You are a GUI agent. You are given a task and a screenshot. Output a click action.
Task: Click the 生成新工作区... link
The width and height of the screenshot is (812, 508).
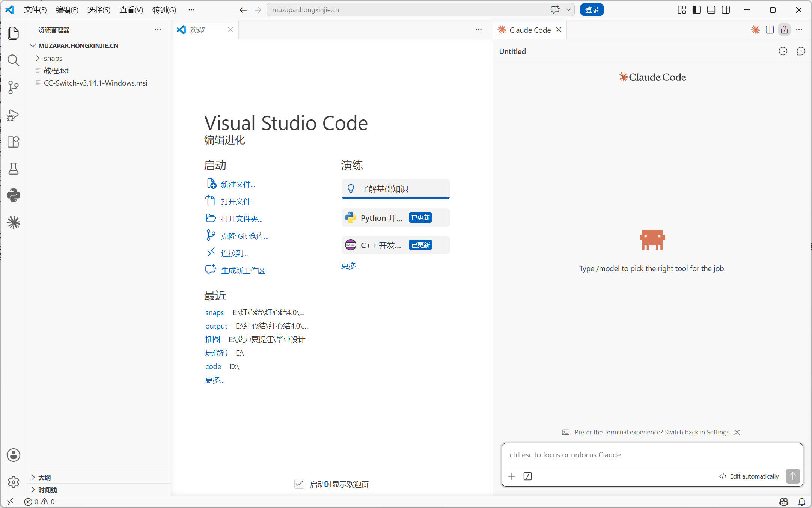tap(246, 270)
